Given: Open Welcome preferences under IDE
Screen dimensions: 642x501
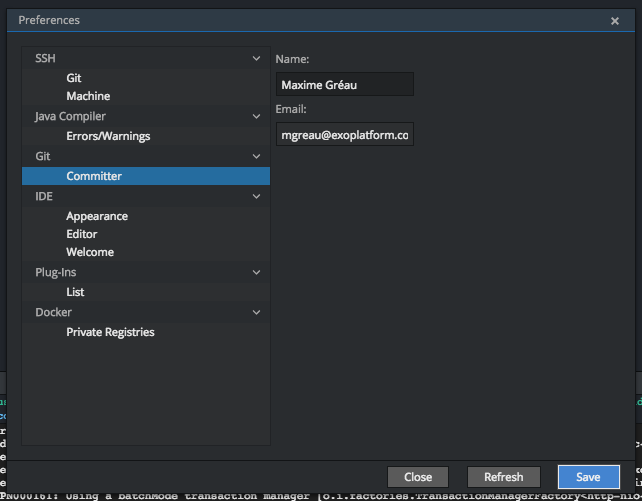Looking at the screenshot, I should 146,252.
